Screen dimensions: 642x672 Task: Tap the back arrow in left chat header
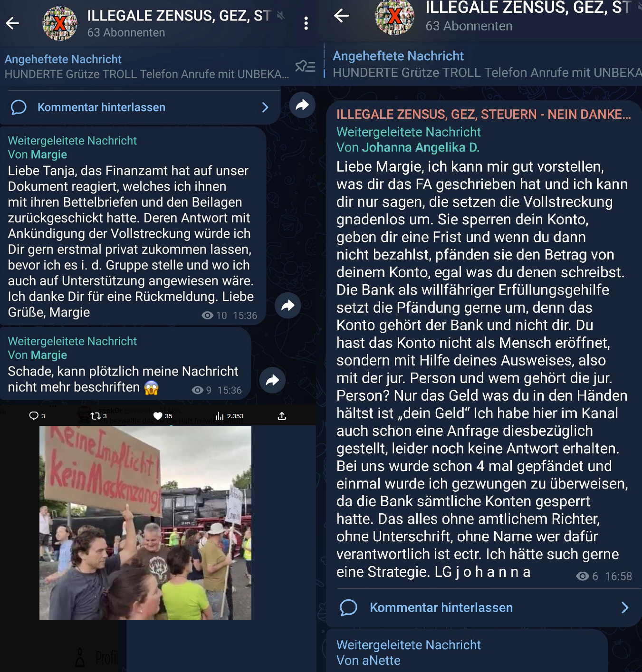(13, 23)
